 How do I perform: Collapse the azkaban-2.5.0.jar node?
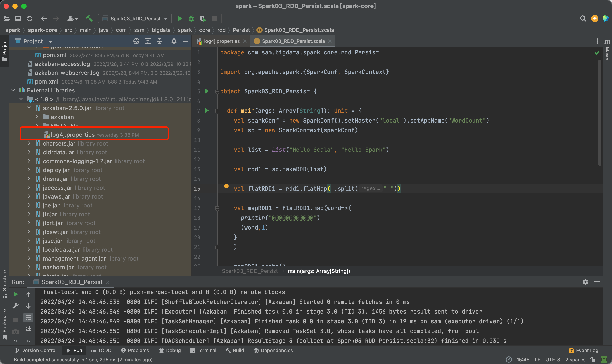[29, 108]
